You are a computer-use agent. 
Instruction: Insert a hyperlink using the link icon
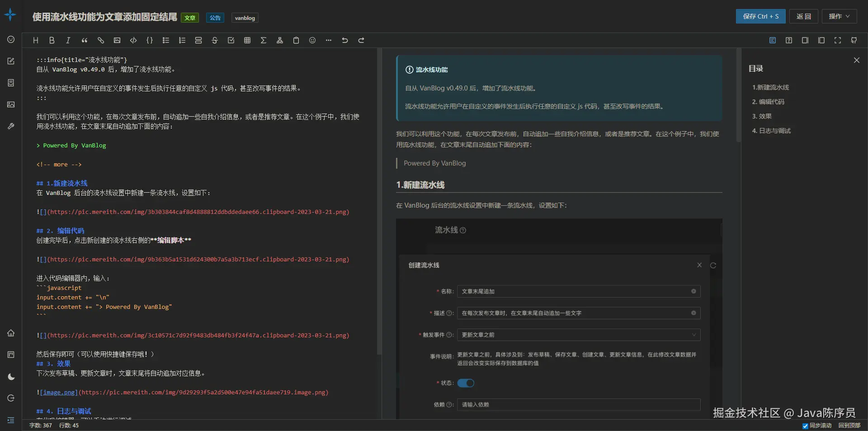(x=101, y=40)
